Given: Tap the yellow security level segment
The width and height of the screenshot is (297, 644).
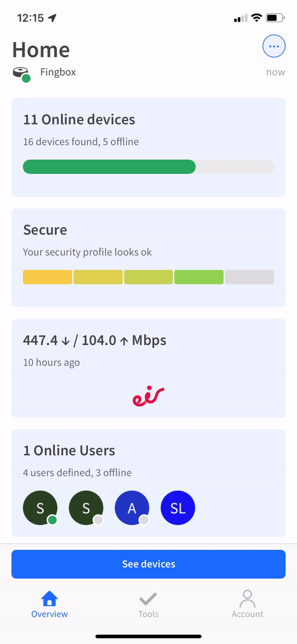Looking at the screenshot, I should (48, 277).
